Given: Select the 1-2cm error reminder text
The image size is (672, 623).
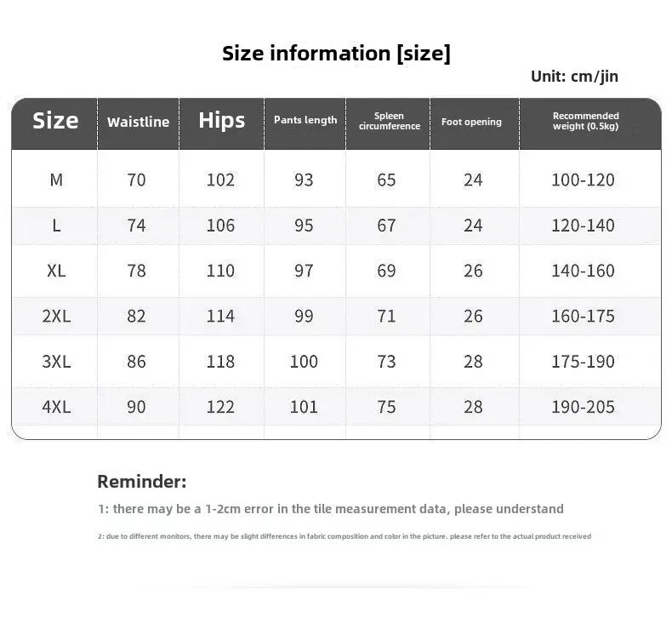Looking at the screenshot, I should pos(330,509).
